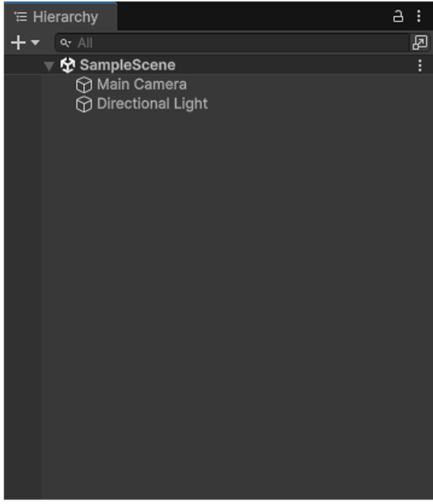This screenshot has height=504, width=433.
Task: Open the create dropdown arrow beside plus
Action: [36, 43]
